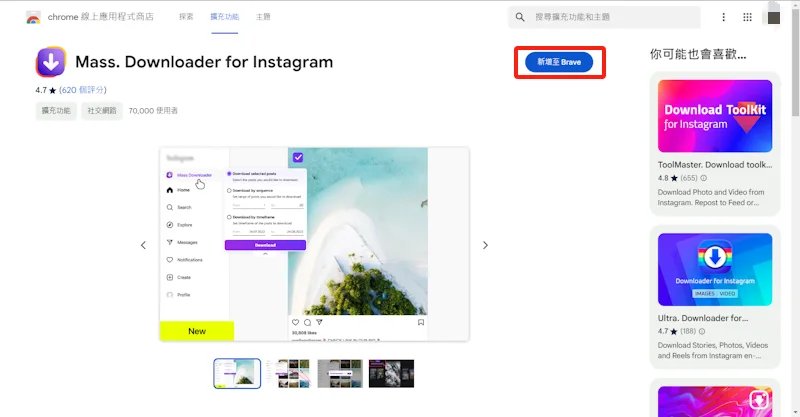
Task: Click the info icon beside Ultra. Downloader's (188) rating
Action: click(702, 331)
